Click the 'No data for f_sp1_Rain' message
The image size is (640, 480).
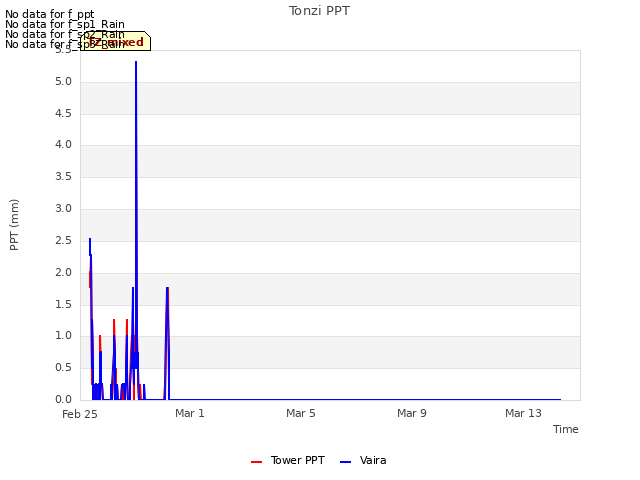[65, 24]
